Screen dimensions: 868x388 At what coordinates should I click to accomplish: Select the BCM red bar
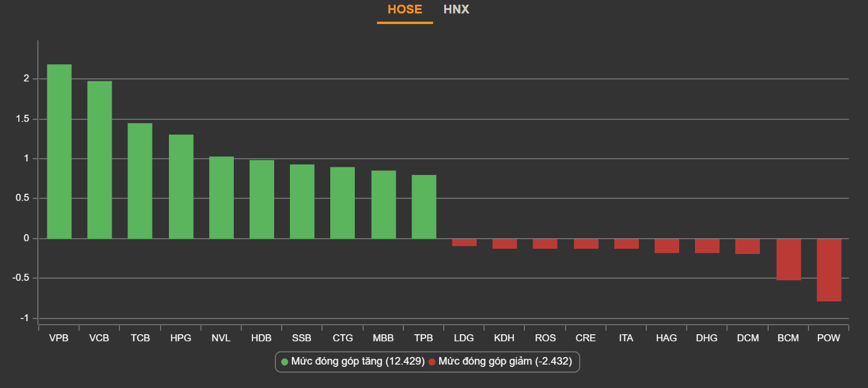(789, 259)
